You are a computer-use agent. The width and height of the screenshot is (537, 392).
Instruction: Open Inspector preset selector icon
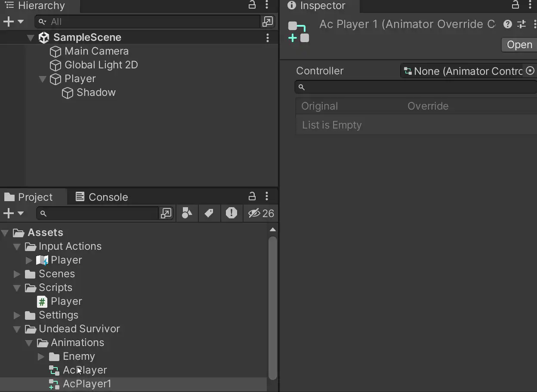click(522, 24)
